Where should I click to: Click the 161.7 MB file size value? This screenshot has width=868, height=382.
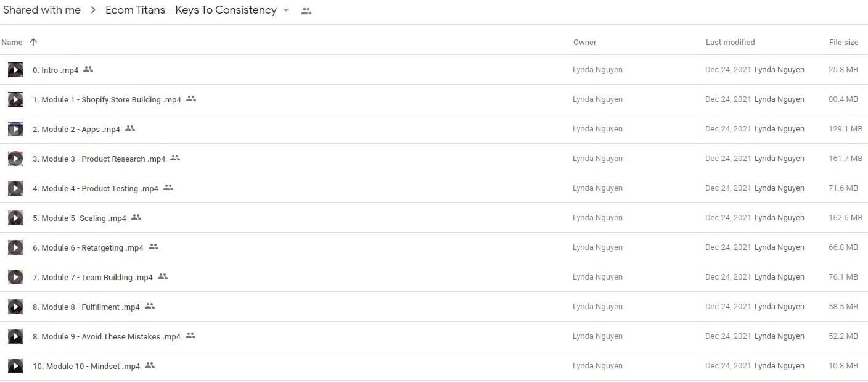point(845,159)
